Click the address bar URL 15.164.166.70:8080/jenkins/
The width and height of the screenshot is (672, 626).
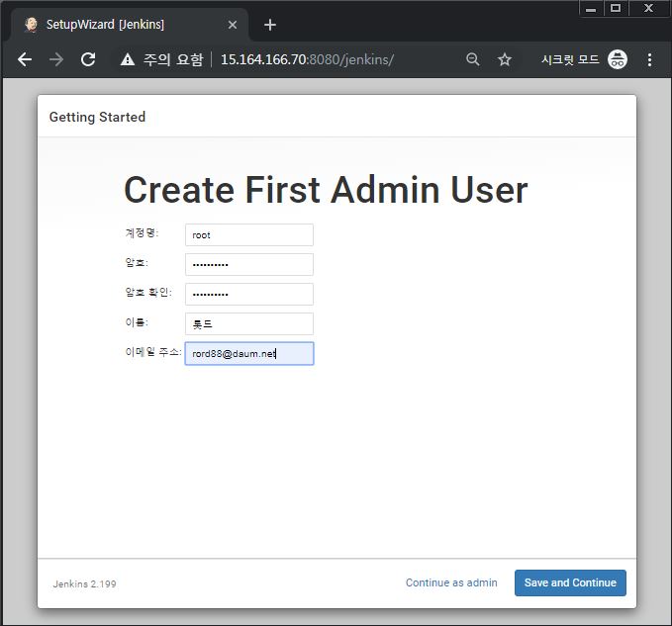click(307, 59)
